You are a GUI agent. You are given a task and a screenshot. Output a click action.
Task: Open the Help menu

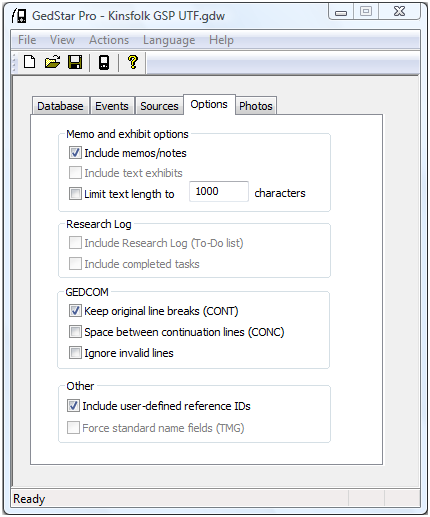click(221, 40)
